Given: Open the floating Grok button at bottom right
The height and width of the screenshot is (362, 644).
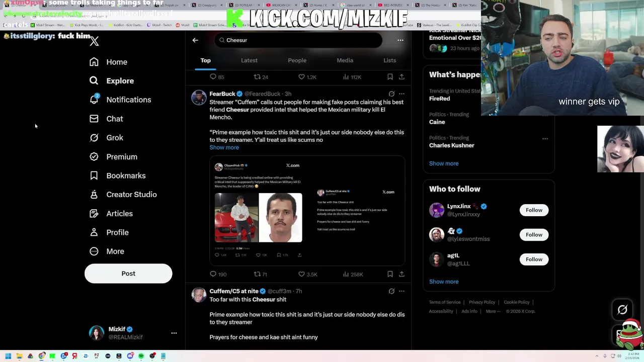Looking at the screenshot, I should click(x=622, y=310).
